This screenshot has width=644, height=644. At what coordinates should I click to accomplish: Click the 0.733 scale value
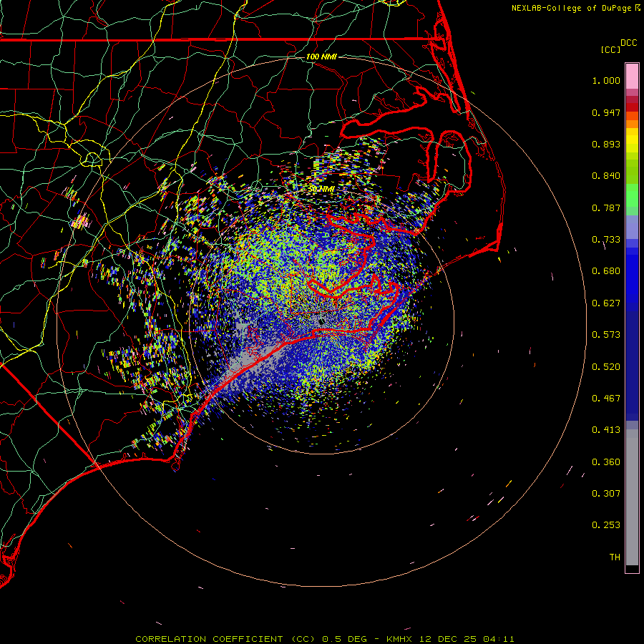[x=606, y=240]
